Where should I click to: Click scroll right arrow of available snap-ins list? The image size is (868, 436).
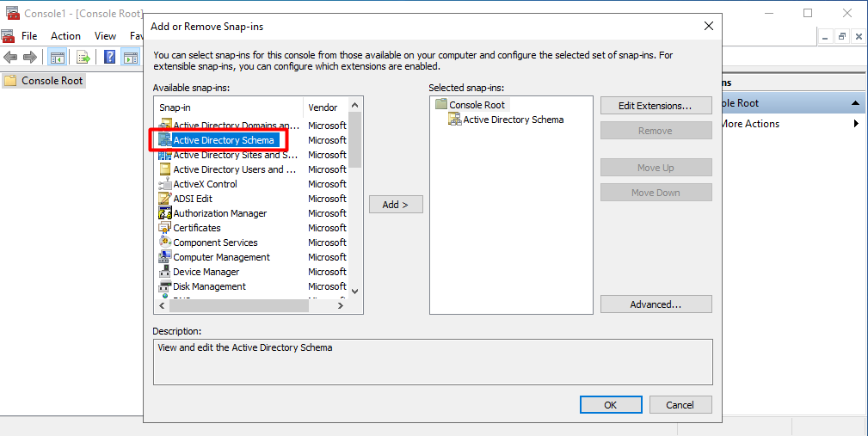pos(341,305)
